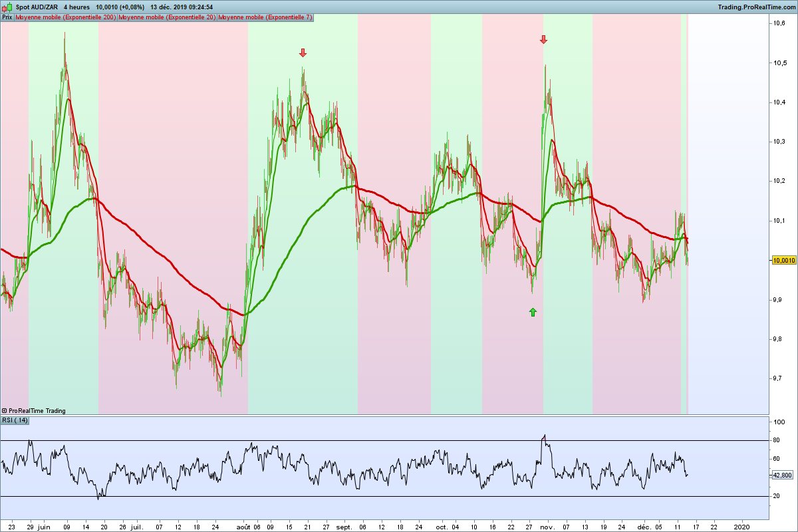Viewport: 798px width, 532px height.
Task: Click the date '13 déc. 2019 09:24:54'
Action: coord(182,7)
